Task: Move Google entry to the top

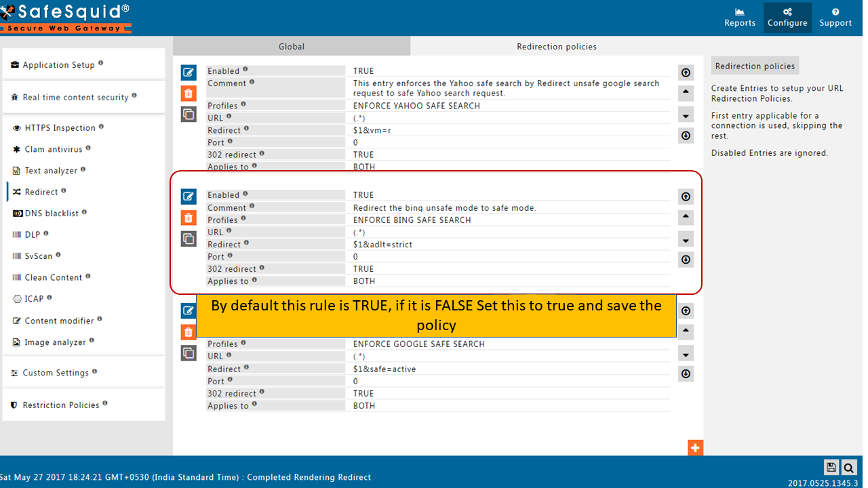Action: pyautogui.click(x=686, y=310)
